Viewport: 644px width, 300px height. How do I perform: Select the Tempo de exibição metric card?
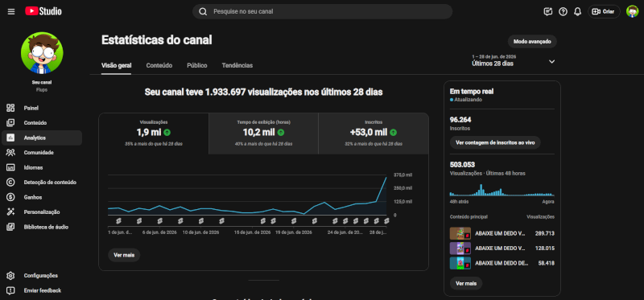coord(263,134)
